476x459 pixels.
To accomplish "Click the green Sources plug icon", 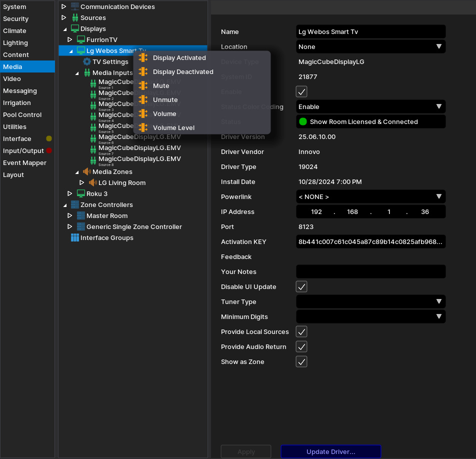I will pos(75,17).
